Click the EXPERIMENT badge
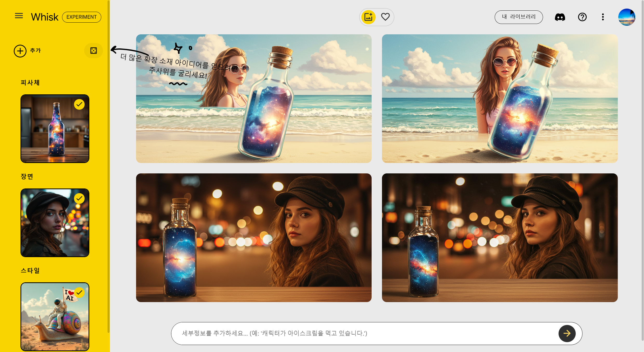644x352 pixels. [82, 17]
